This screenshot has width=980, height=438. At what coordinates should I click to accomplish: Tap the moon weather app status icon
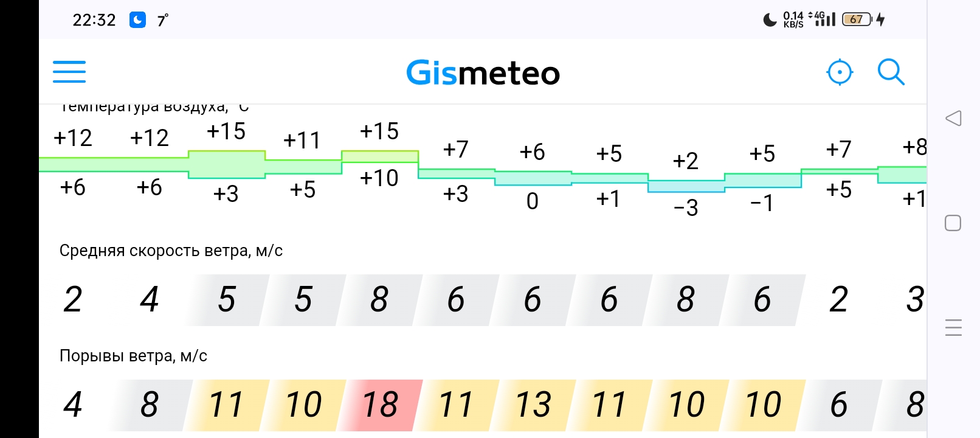138,20
